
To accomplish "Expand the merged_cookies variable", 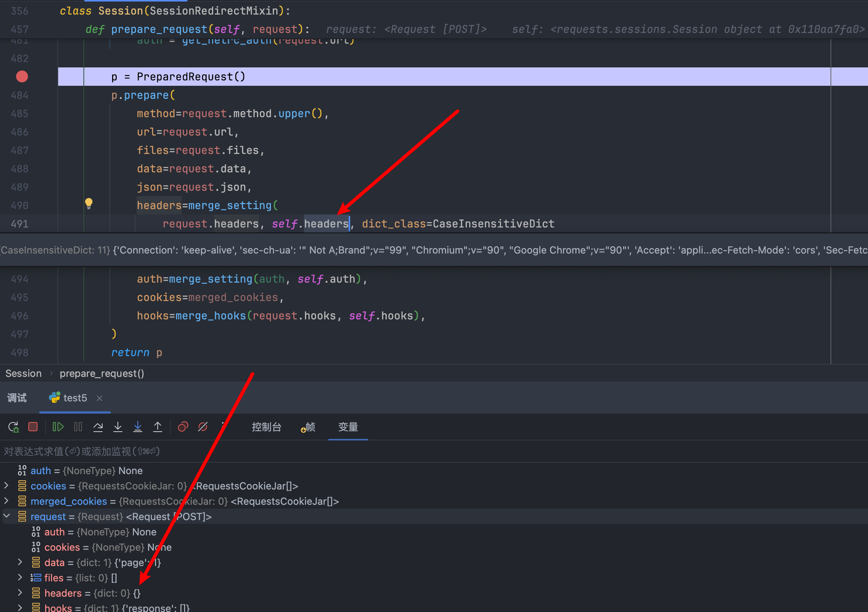I will tap(7, 501).
